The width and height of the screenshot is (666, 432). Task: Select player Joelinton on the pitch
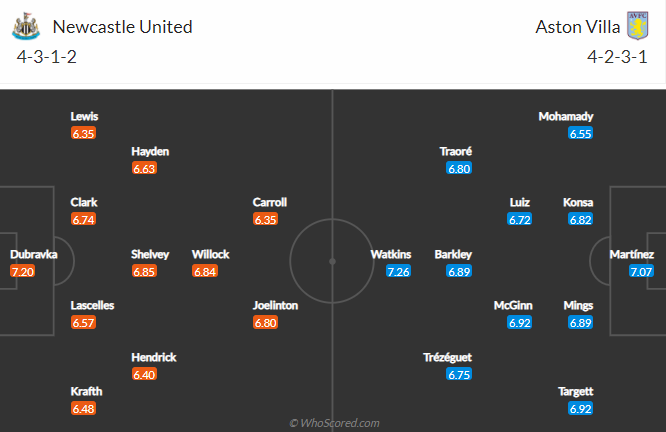coord(275,305)
